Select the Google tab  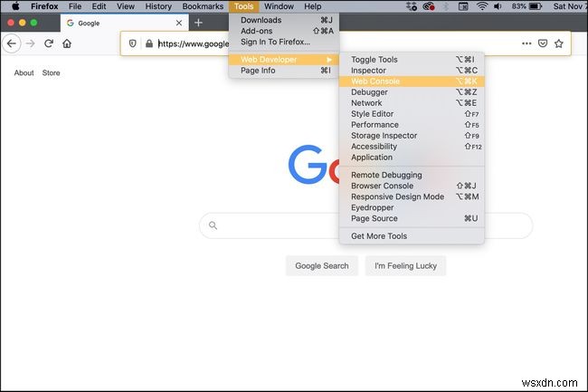pos(124,24)
